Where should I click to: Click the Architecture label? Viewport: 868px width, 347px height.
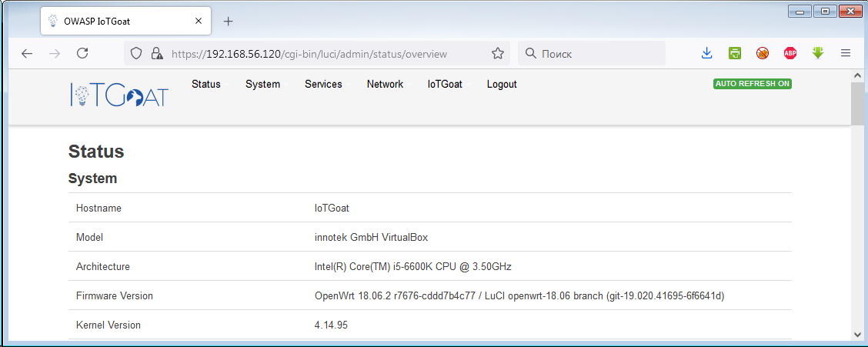(103, 266)
